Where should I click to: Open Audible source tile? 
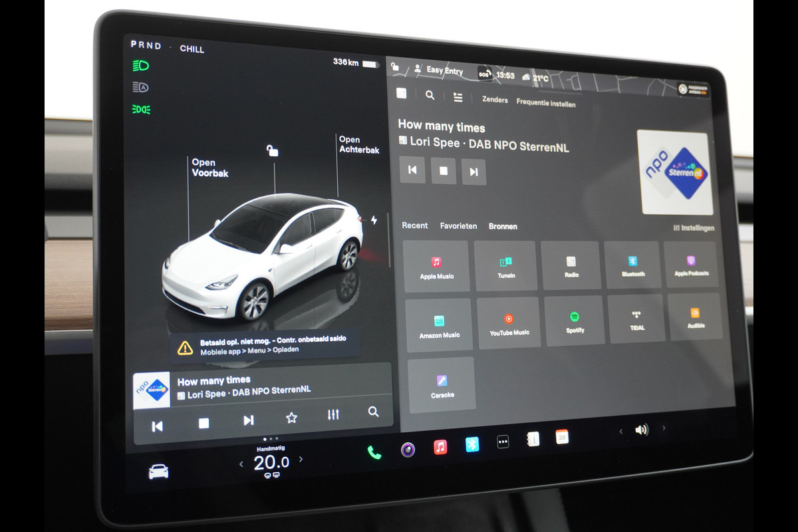pos(696,316)
